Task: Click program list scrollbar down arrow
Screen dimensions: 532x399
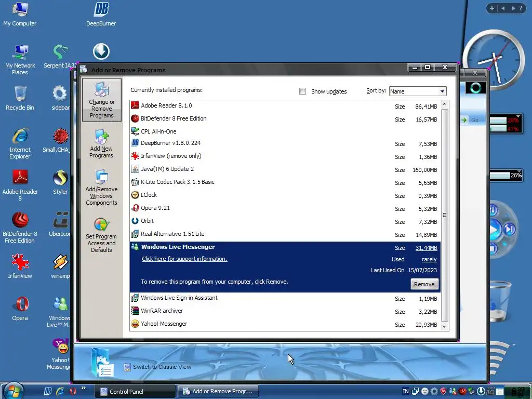Action: (445, 326)
